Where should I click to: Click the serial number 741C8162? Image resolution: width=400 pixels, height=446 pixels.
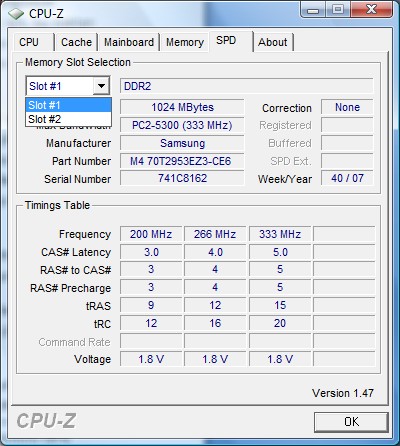tap(182, 178)
